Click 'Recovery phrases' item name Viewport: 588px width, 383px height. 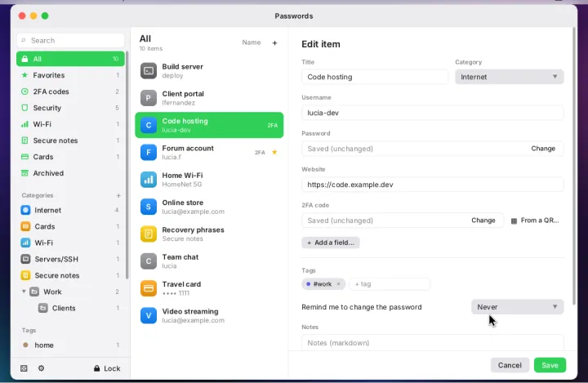pos(193,229)
